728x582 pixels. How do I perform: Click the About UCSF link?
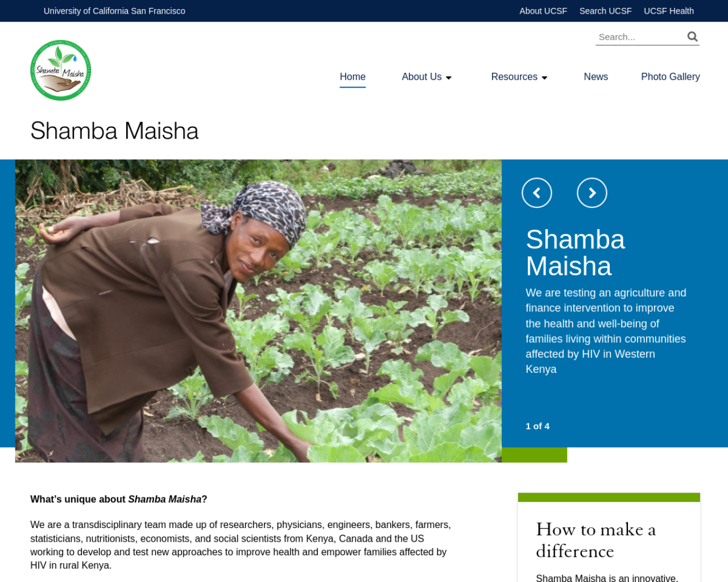pyautogui.click(x=543, y=11)
